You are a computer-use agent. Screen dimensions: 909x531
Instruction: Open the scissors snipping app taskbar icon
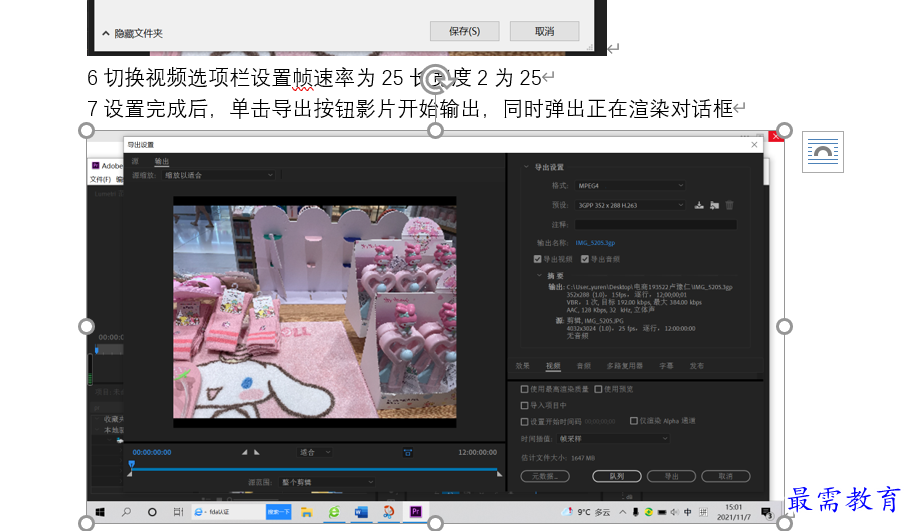pos(388,512)
